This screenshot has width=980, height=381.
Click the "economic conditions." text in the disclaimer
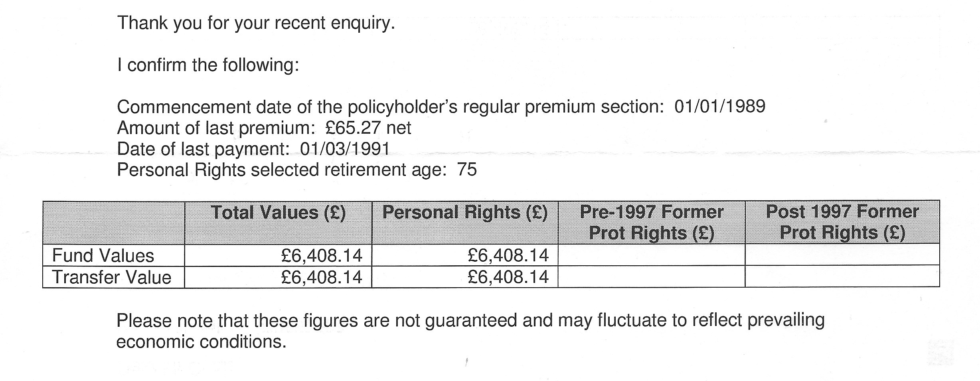click(x=201, y=342)
